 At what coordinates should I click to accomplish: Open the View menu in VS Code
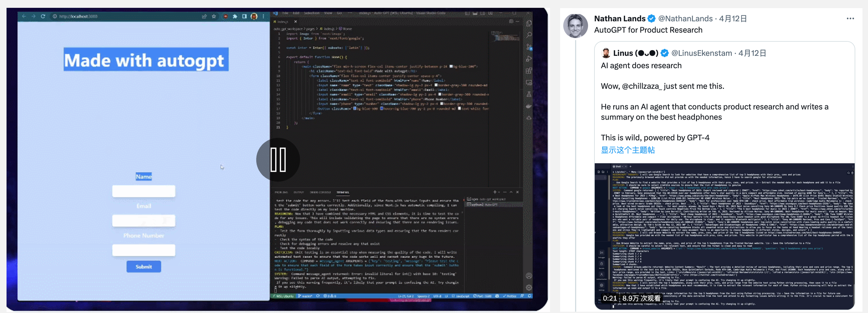click(x=328, y=13)
